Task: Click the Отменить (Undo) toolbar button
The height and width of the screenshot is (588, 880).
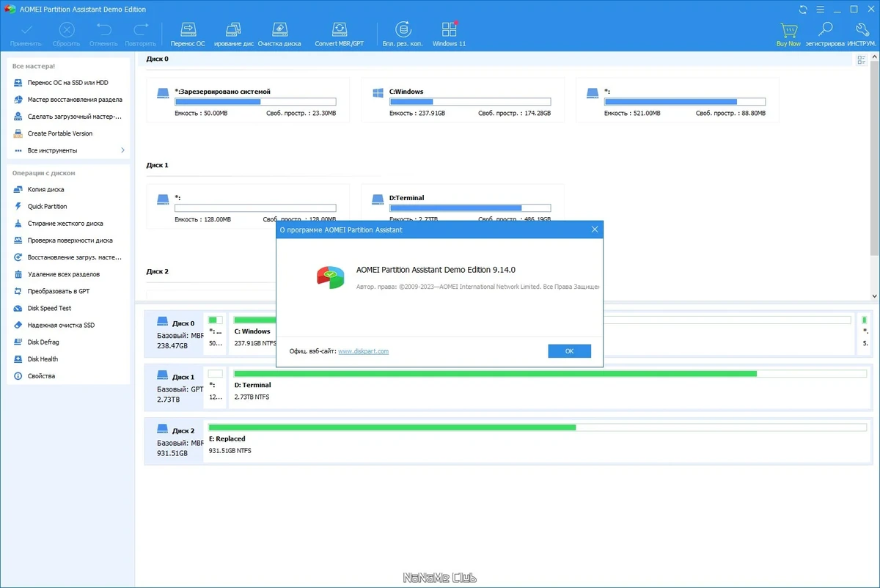Action: click(x=103, y=34)
